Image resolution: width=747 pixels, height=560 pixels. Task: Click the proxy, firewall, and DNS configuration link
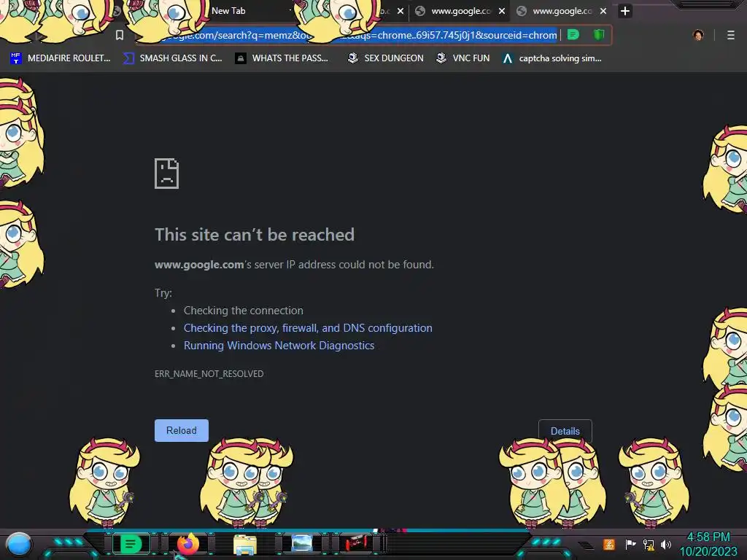tap(308, 328)
